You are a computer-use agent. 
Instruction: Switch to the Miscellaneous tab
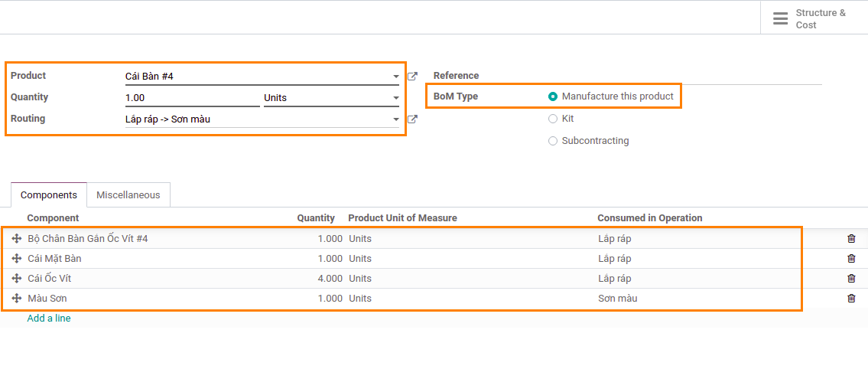tap(128, 194)
